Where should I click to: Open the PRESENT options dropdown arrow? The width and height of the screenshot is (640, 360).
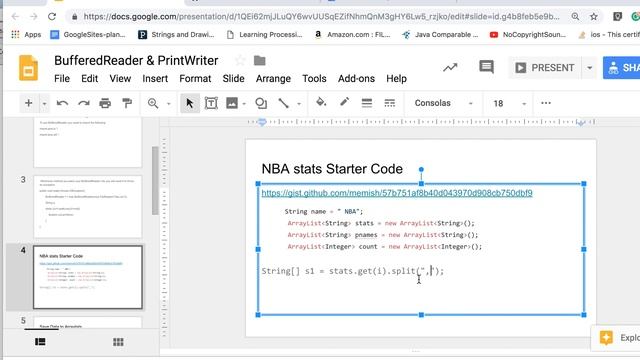click(589, 68)
